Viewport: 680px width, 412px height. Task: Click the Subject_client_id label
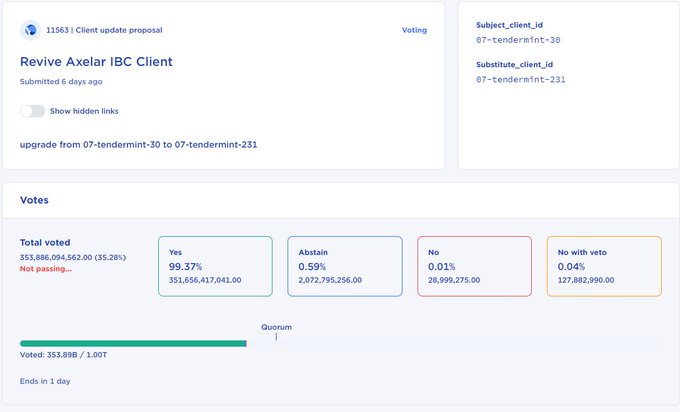pos(509,25)
